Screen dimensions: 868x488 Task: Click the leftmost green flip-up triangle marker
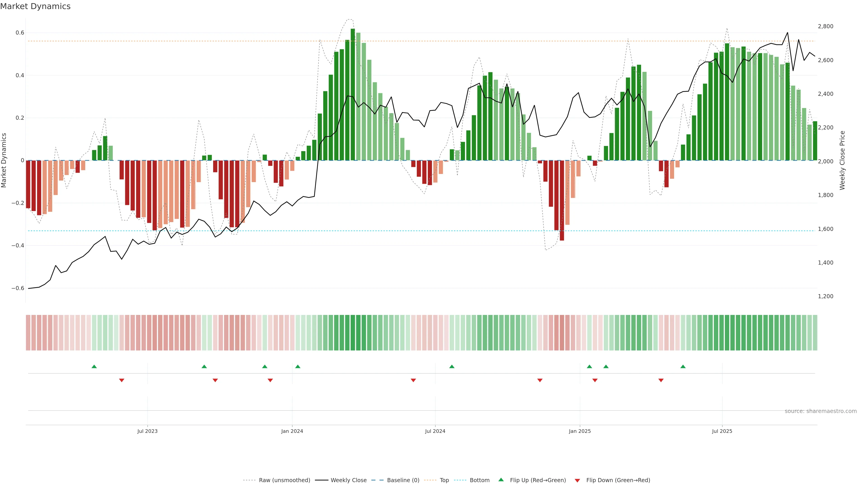click(94, 366)
